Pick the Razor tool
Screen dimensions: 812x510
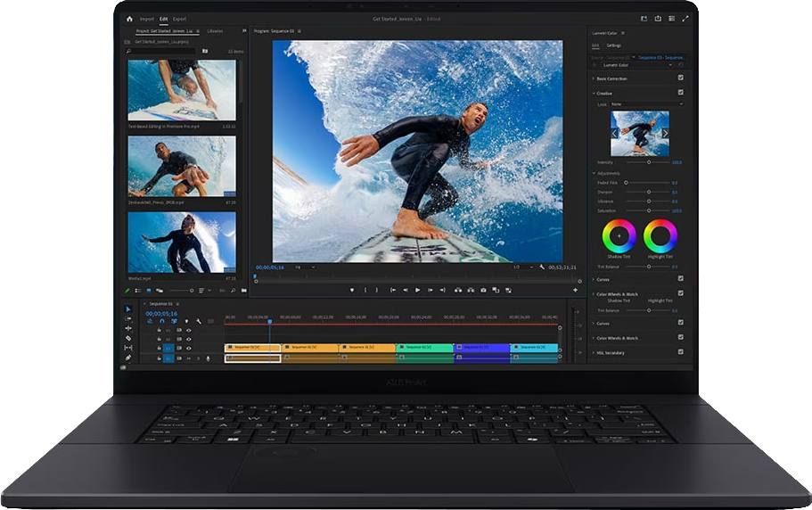point(128,338)
